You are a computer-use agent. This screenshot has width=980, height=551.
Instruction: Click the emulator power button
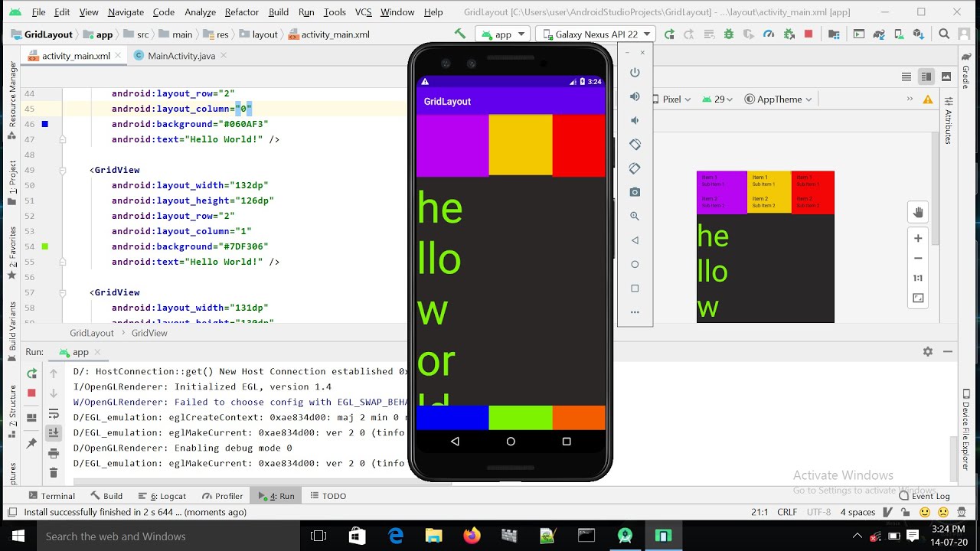[x=635, y=73]
